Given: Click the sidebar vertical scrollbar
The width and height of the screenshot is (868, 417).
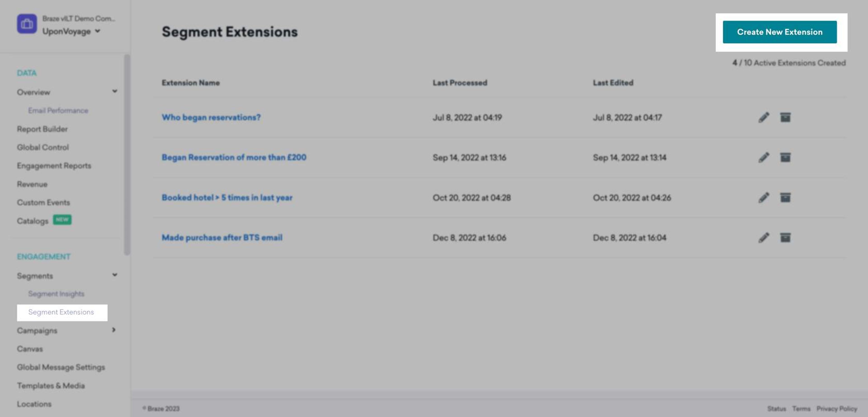Looking at the screenshot, I should tap(127, 155).
